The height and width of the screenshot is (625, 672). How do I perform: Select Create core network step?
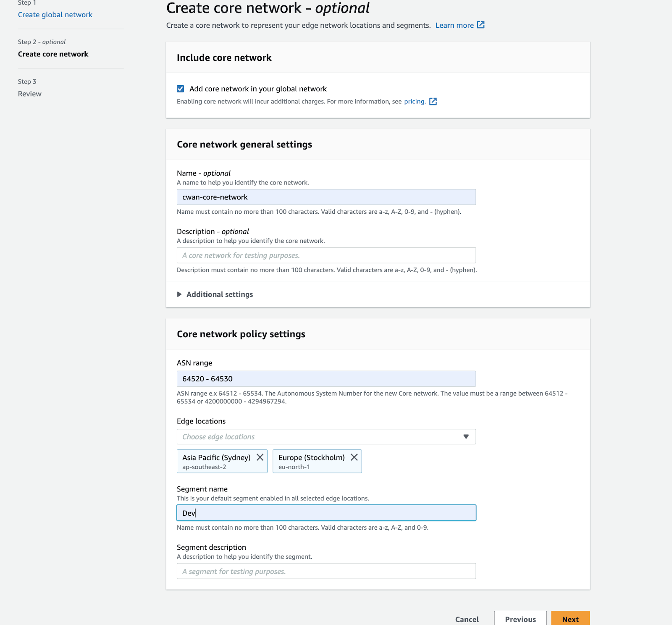point(53,54)
